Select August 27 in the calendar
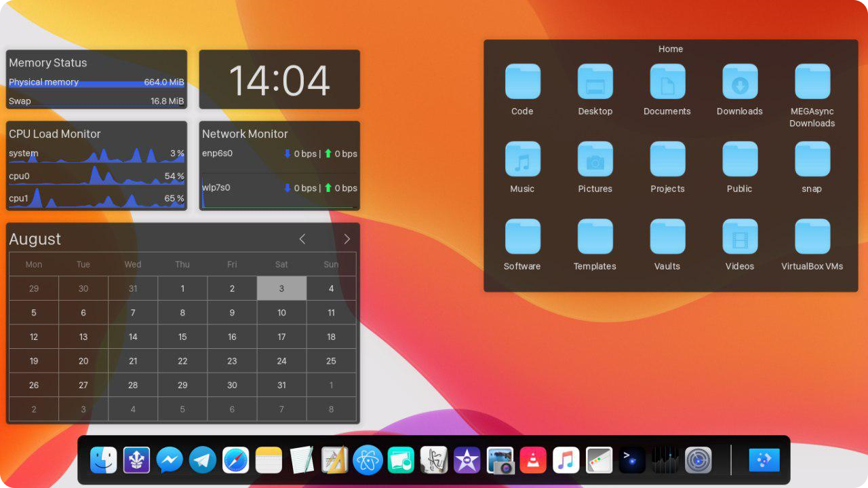 tap(83, 385)
